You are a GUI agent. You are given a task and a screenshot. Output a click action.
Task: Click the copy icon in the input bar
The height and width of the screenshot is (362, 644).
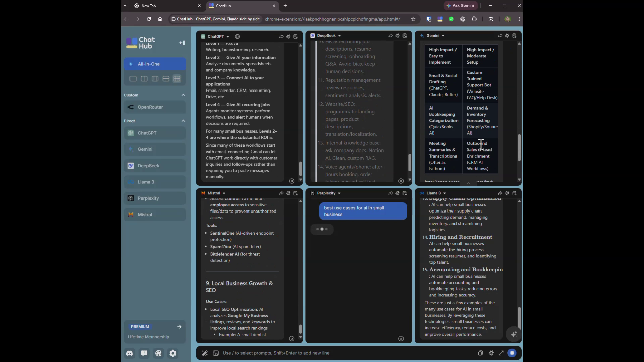click(x=480, y=353)
